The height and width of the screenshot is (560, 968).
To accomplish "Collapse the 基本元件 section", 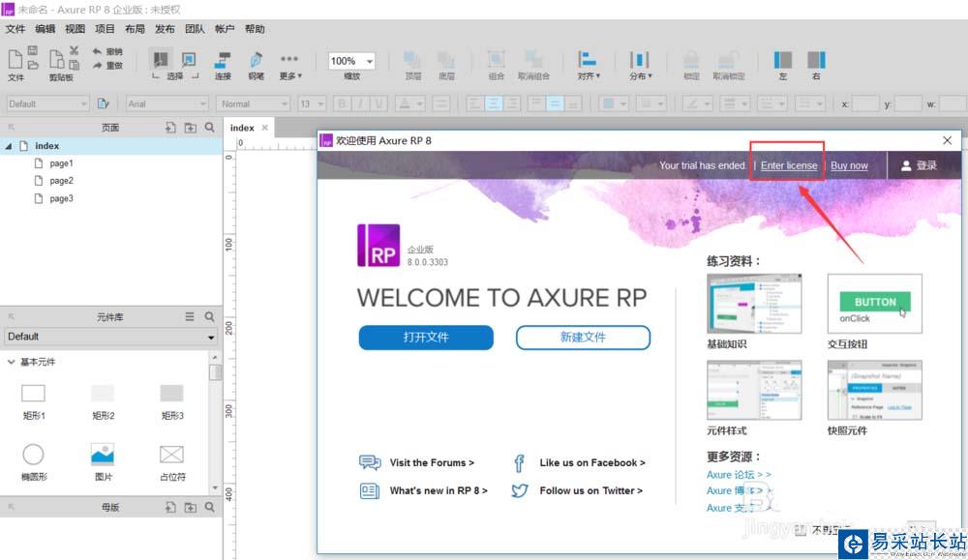I will coord(11,362).
